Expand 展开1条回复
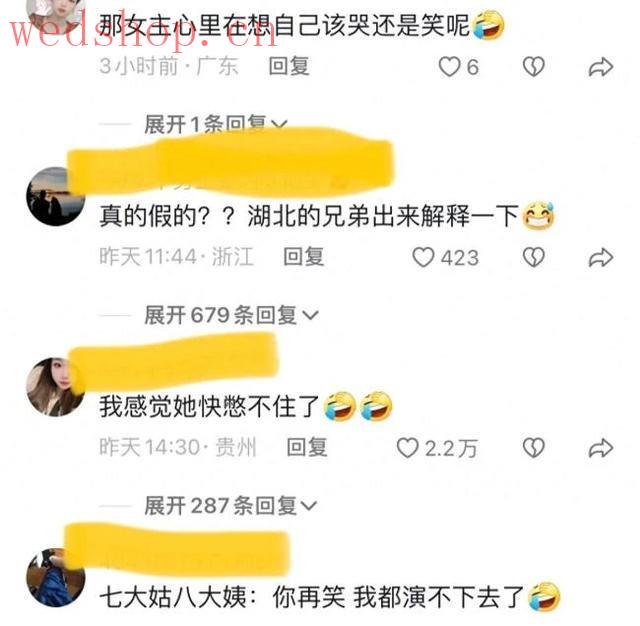 (x=216, y=124)
